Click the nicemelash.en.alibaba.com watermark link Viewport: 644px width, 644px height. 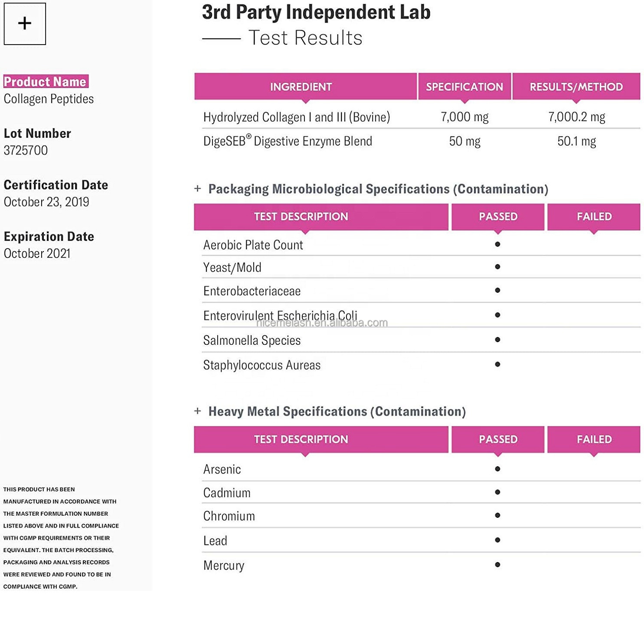pos(322,323)
